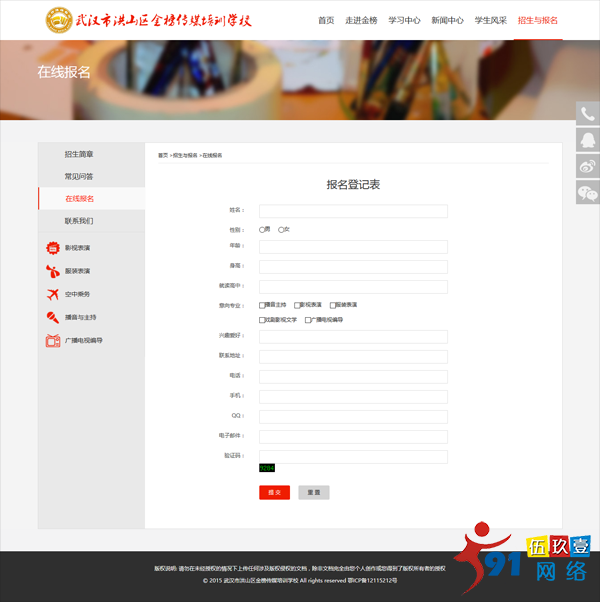This screenshot has height=602, width=600.
Task: Click the 空中乘务 airplane icon
Action: 53,294
